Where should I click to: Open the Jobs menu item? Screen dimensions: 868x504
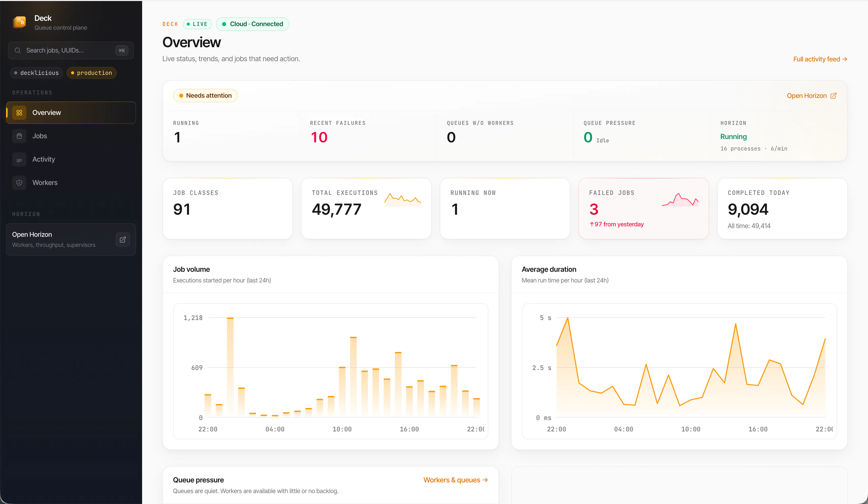click(71, 136)
